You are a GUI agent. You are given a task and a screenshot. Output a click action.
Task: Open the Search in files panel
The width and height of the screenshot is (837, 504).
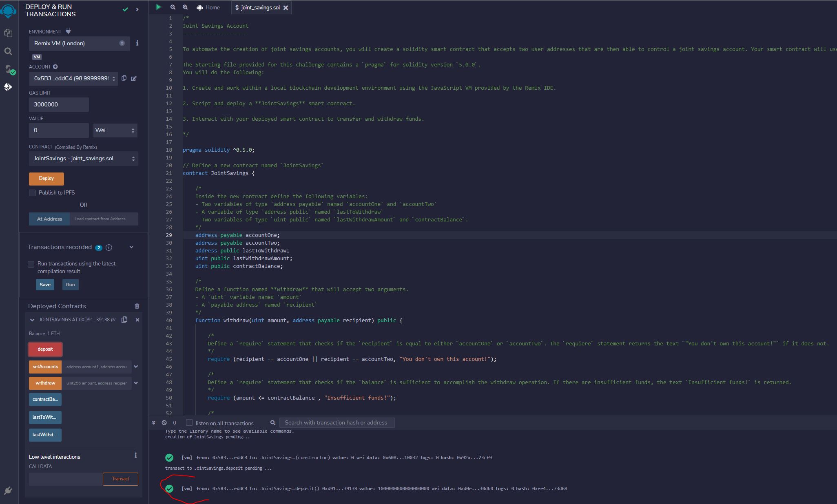point(8,51)
